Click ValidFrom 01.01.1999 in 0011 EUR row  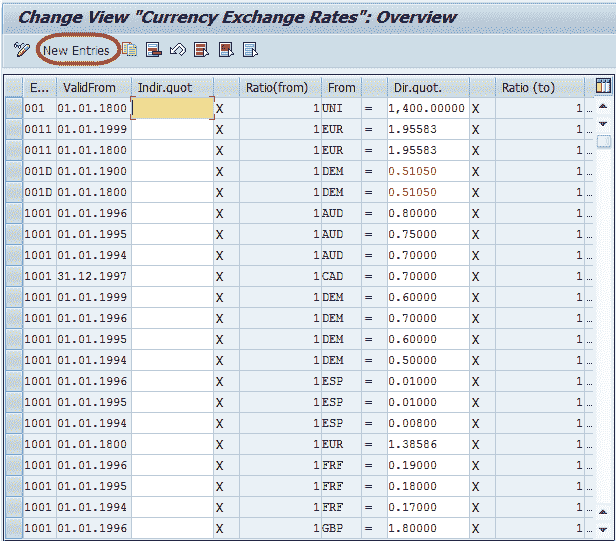[94, 129]
